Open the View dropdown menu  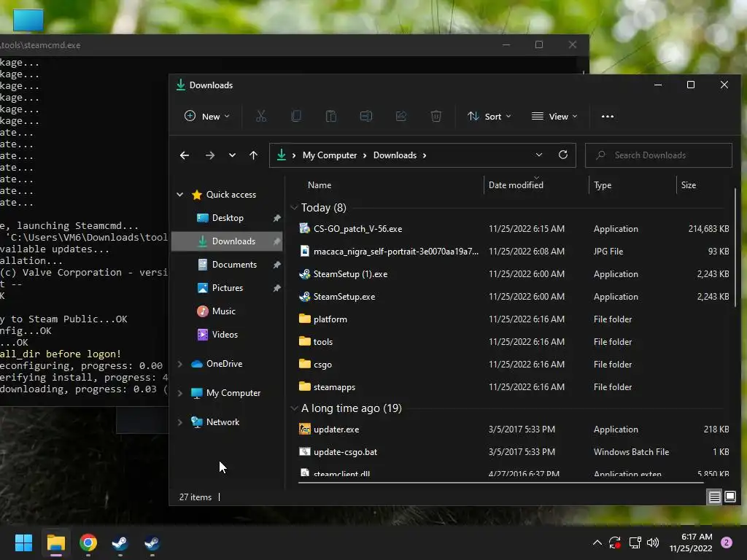(554, 116)
